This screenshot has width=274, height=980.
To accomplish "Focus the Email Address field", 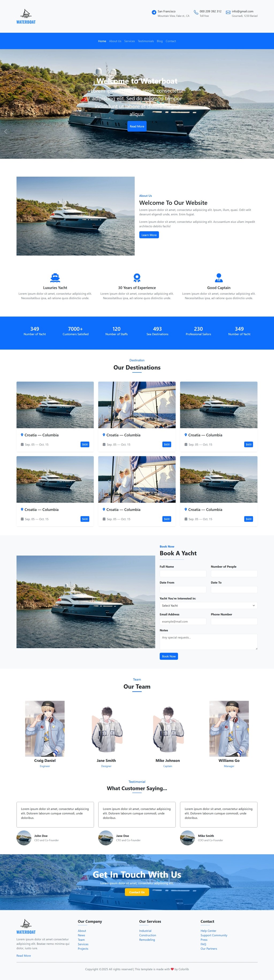I will 183,621.
